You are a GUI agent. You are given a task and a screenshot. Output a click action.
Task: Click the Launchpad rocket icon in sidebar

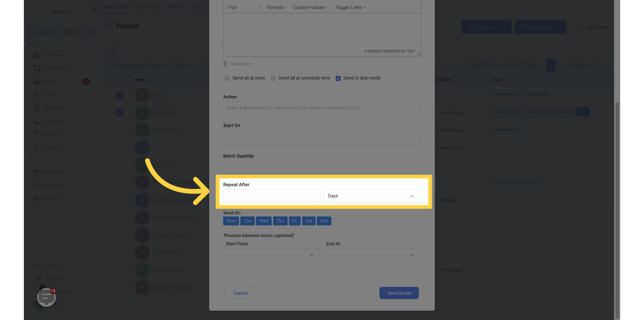37,55
